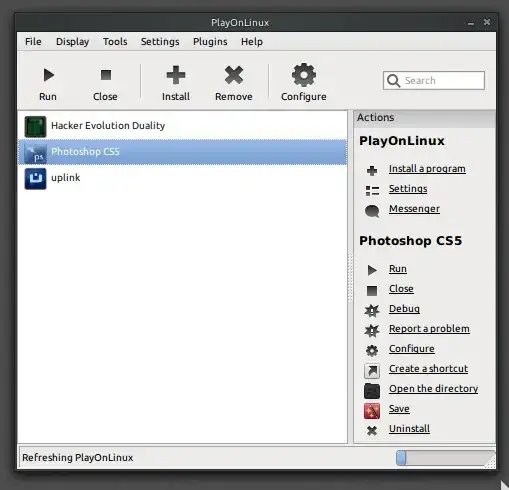Viewport: 509px width, 490px height.
Task: Click the refresh progress bar in status bar
Action: tap(445, 458)
